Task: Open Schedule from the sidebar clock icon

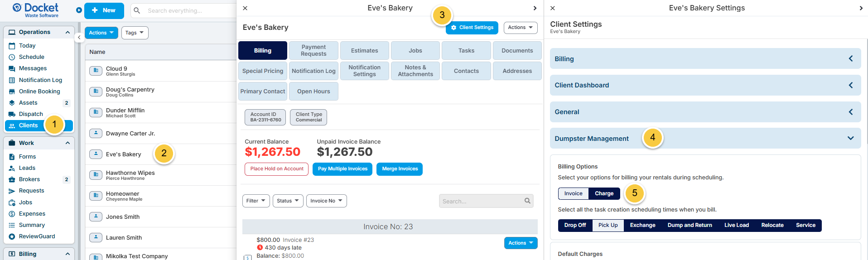Action: 12,57
